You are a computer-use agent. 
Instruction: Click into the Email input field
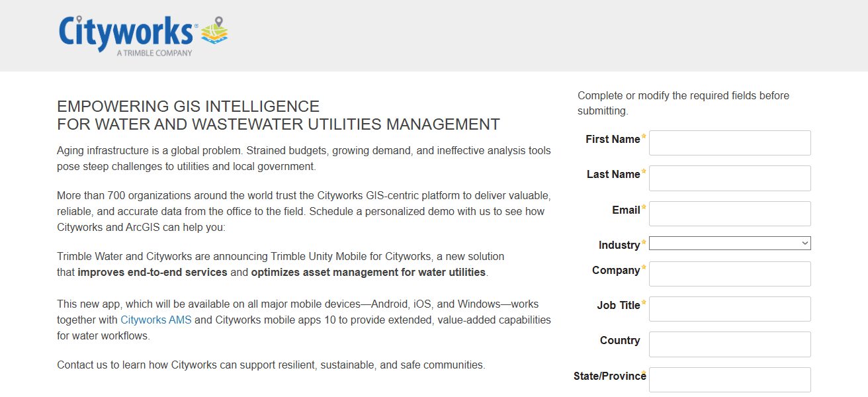tap(730, 214)
